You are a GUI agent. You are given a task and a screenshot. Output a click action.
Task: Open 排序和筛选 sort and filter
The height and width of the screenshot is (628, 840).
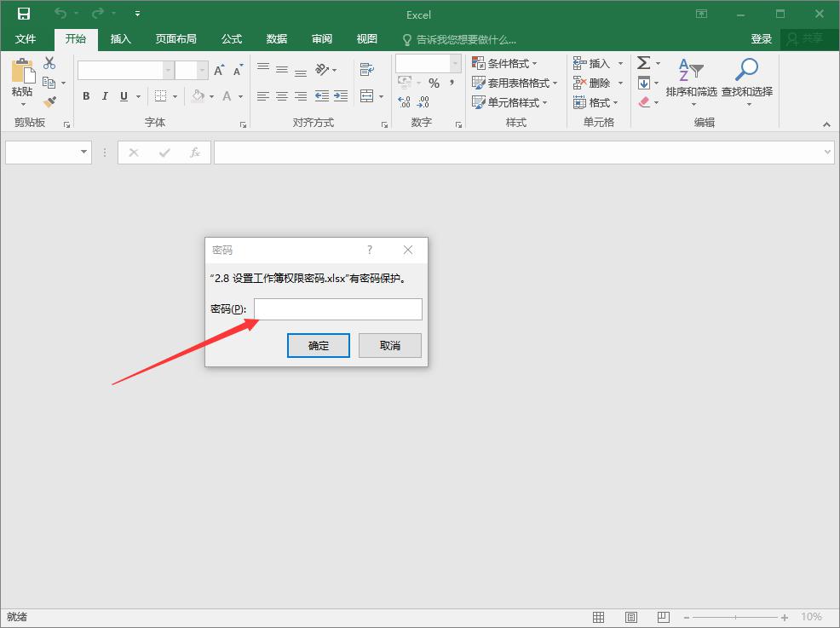coord(690,79)
